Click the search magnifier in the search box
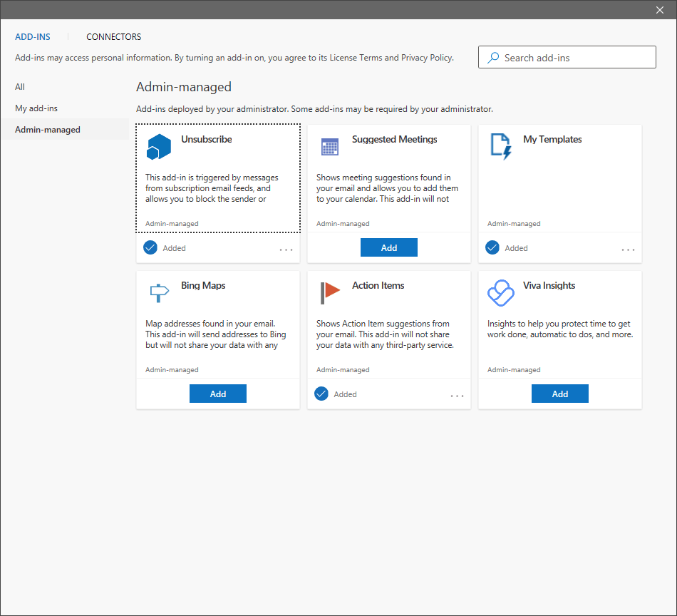 tap(492, 57)
